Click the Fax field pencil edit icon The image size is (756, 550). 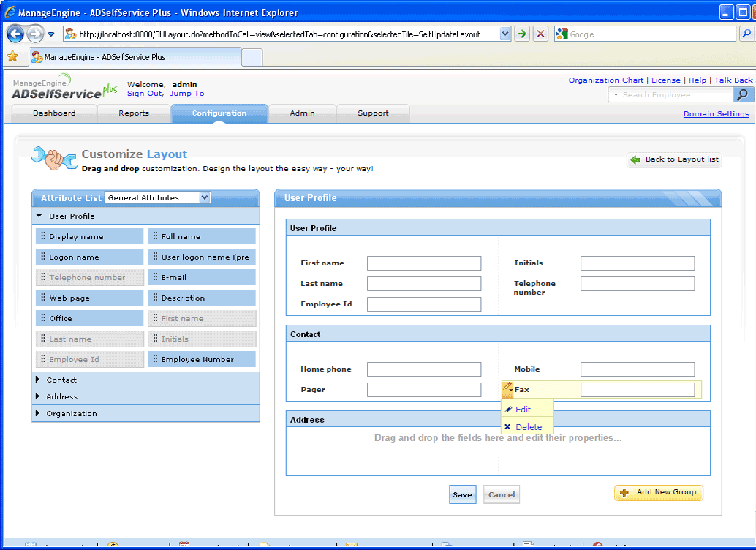(507, 388)
